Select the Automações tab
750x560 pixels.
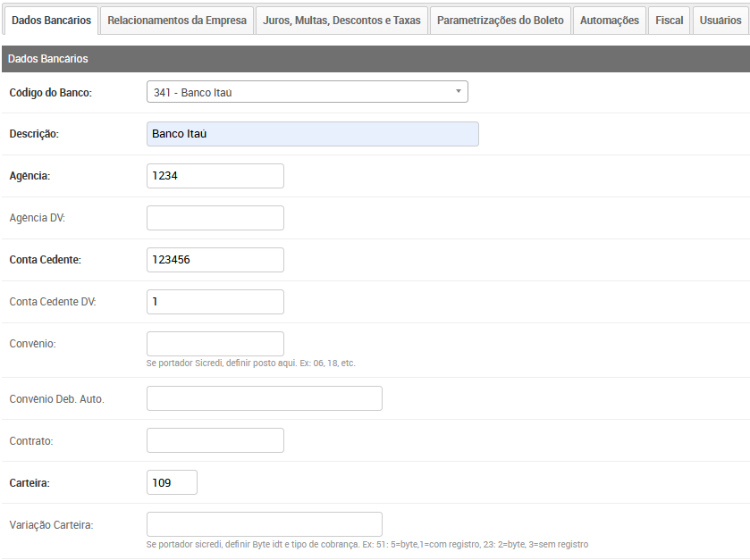tap(610, 20)
